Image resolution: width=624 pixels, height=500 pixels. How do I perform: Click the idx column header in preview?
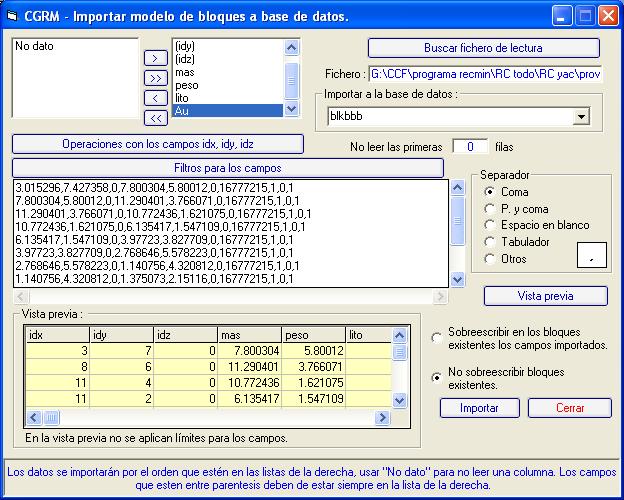tap(58, 335)
